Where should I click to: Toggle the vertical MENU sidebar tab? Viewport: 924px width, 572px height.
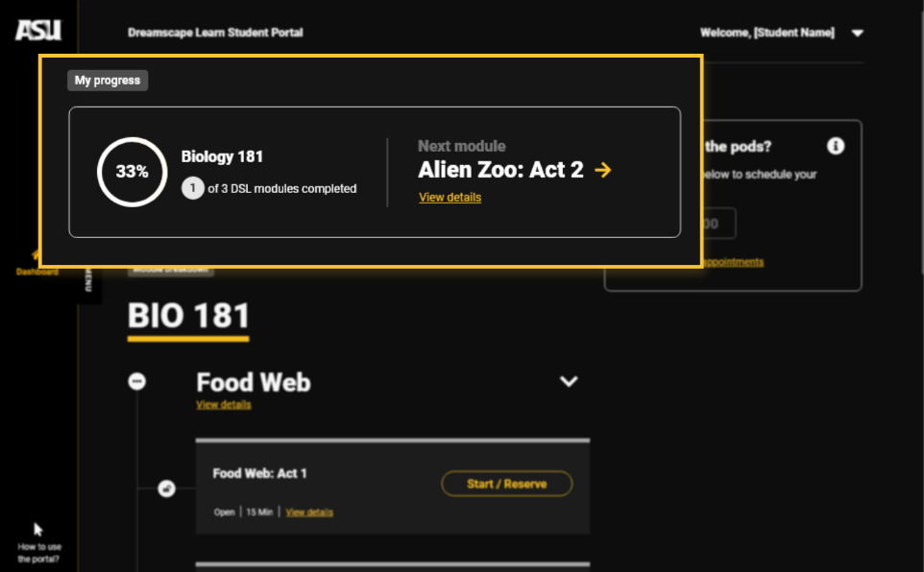[89, 280]
